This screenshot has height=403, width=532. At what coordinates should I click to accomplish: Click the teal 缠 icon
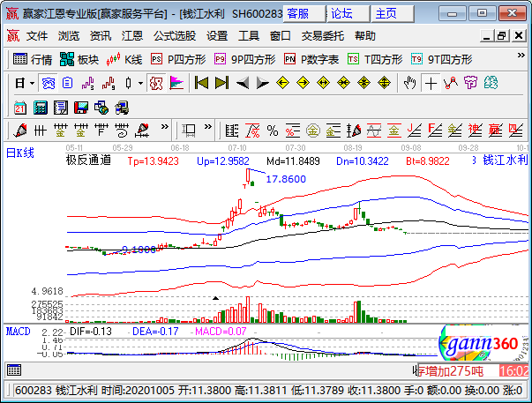tap(491, 83)
